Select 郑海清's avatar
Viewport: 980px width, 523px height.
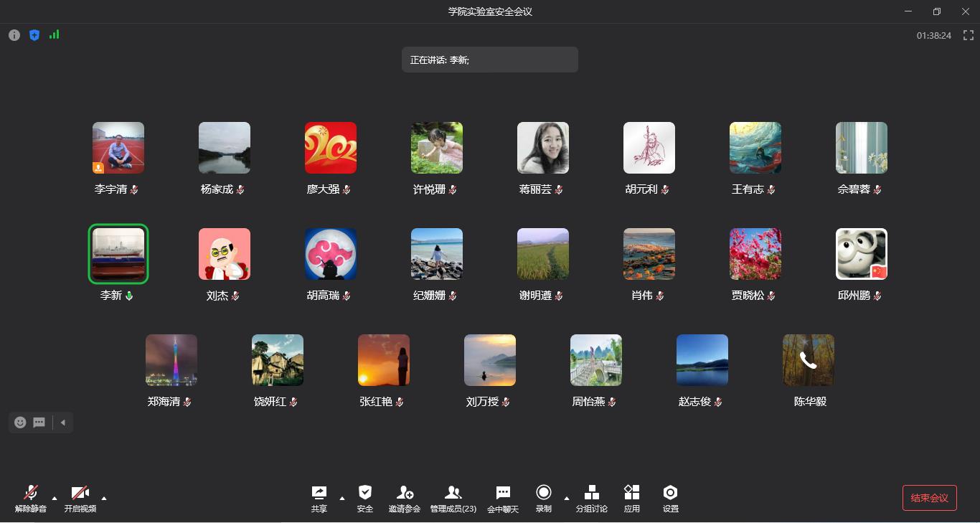point(171,360)
